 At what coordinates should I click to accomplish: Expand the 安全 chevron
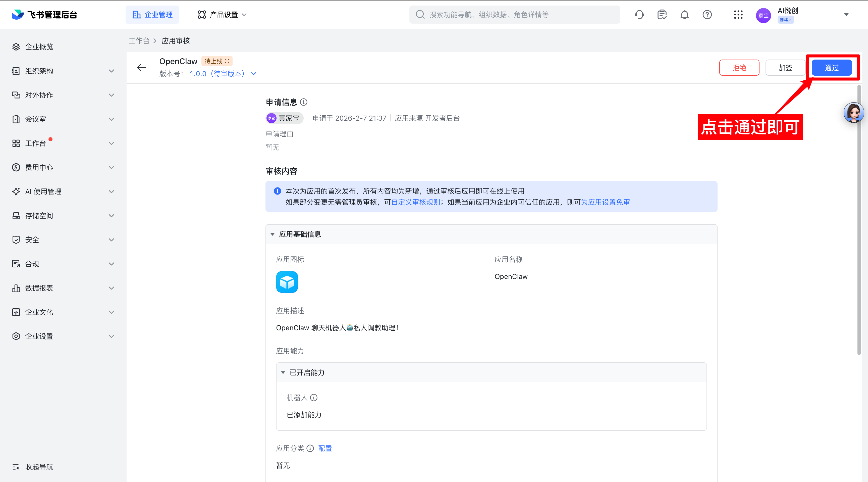click(112, 240)
